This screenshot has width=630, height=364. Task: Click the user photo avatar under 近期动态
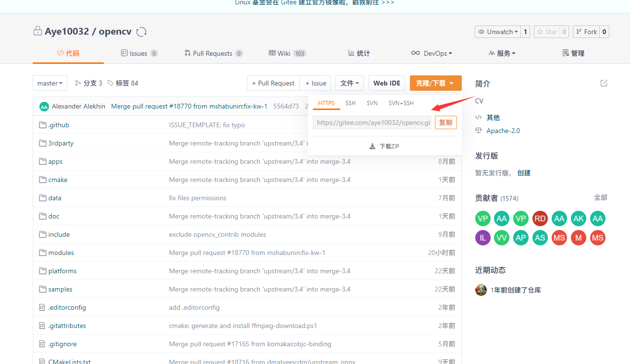tap(481, 290)
